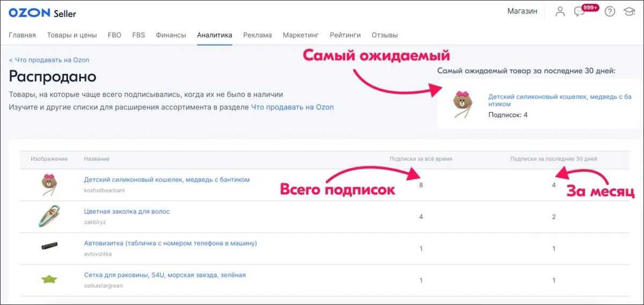Follow the 'Что продавать на Ozon' link in the description
The image size is (644, 305).
tap(292, 107)
